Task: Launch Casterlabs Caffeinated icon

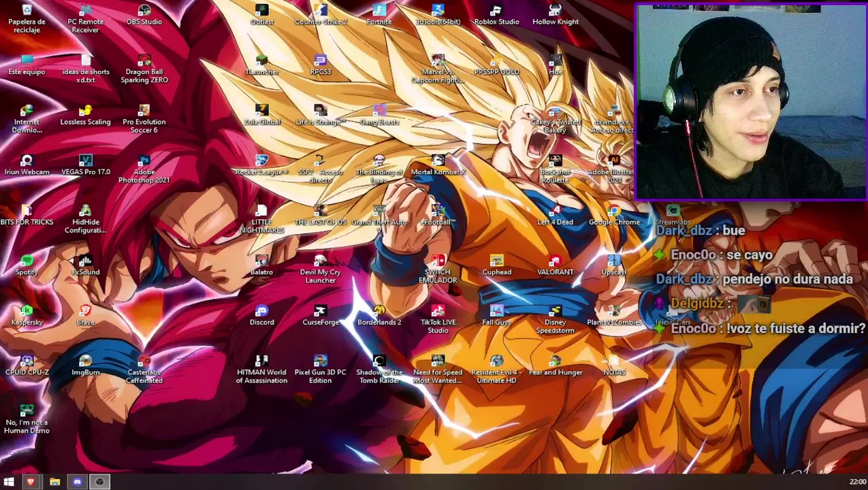Action: pos(144,368)
